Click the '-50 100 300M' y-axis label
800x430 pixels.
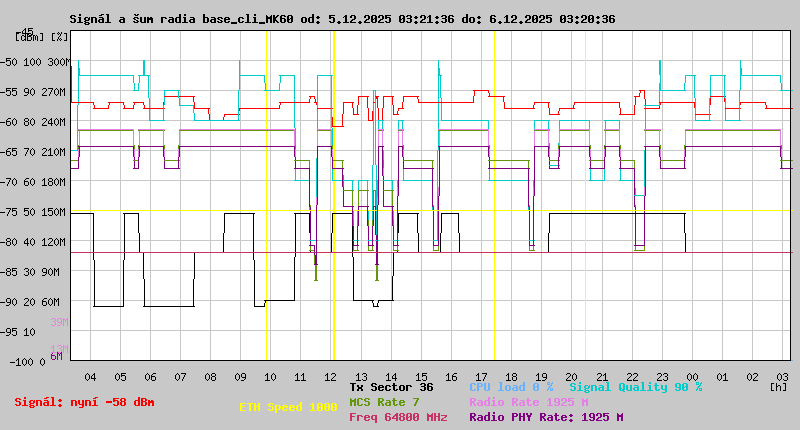(35, 62)
